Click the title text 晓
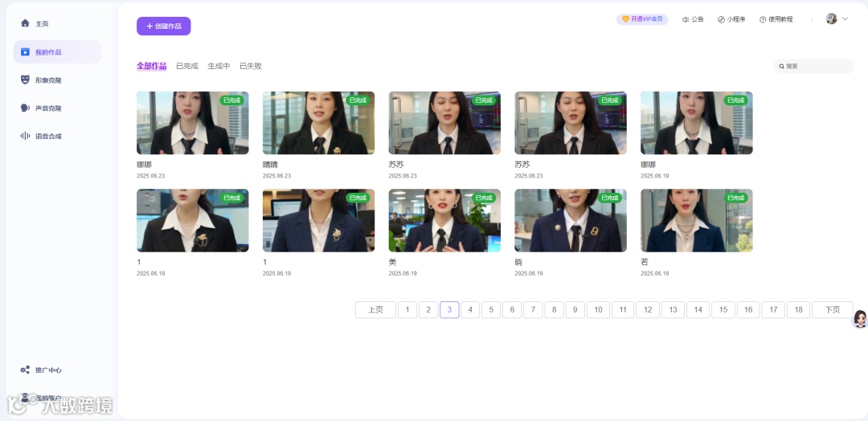Viewport: 868px width, 421px height. point(518,262)
